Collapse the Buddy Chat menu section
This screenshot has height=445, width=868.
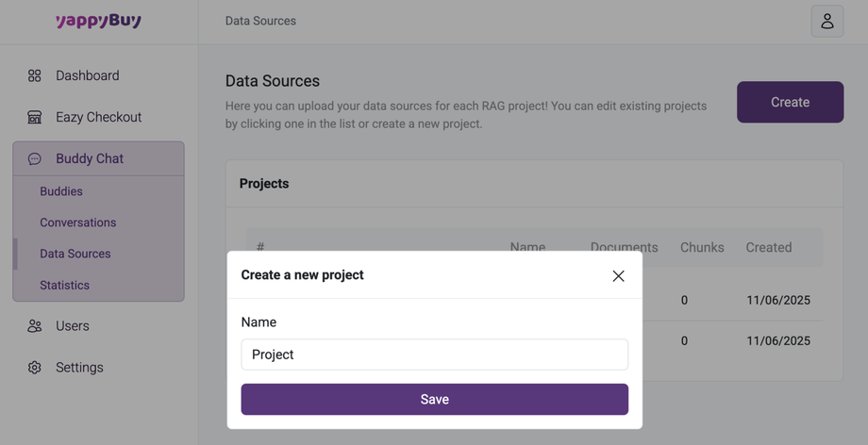(90, 158)
